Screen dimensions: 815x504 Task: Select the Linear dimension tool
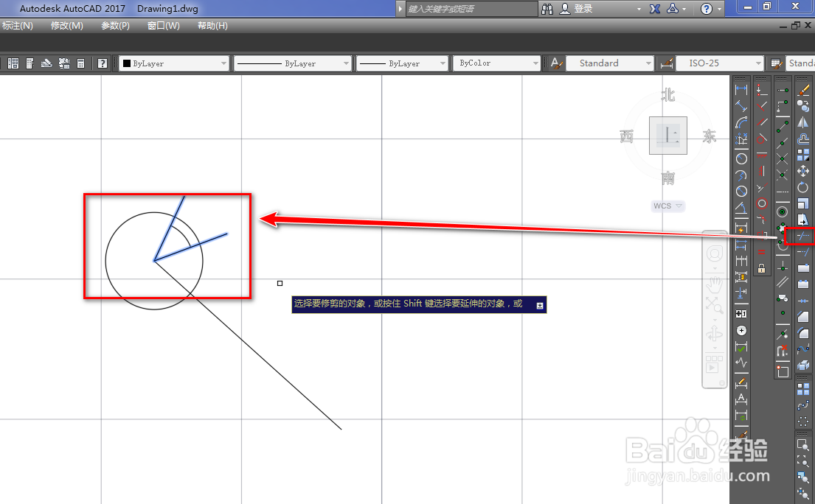[x=741, y=90]
